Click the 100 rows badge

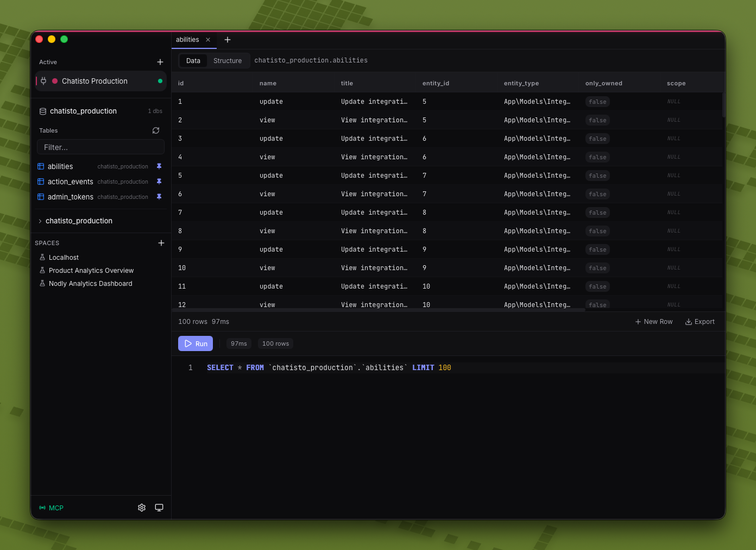275,343
